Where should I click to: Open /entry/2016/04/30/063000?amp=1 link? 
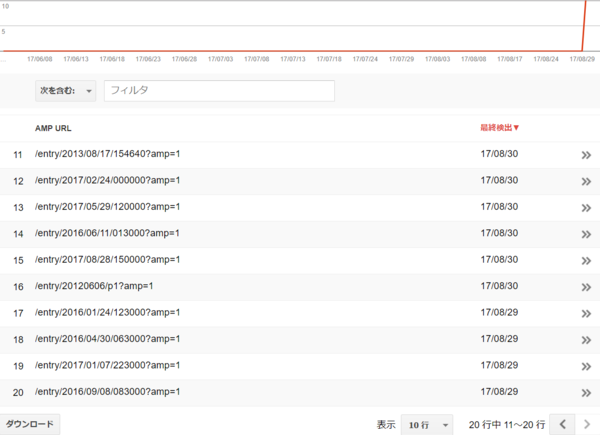[x=108, y=339]
